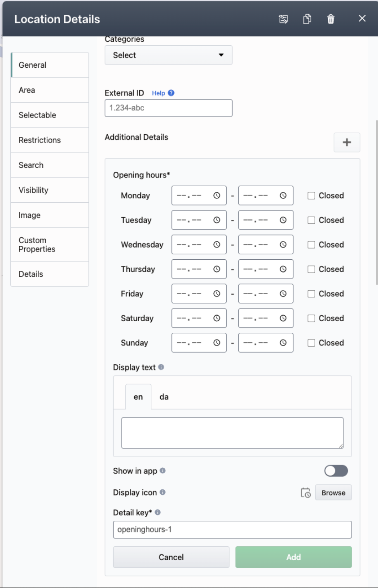Open the Categories Select dropdown
The image size is (378, 588).
click(x=168, y=55)
